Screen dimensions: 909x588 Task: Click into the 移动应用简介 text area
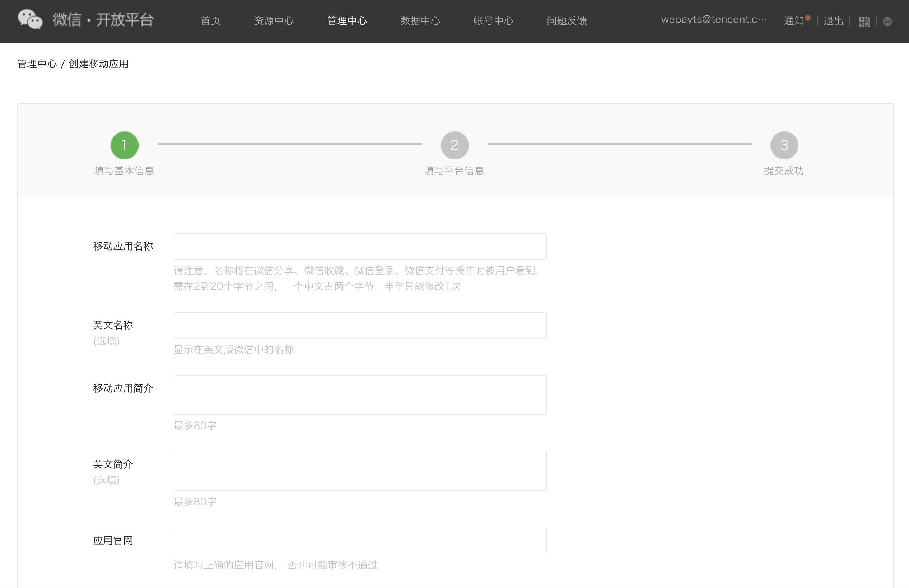(x=360, y=395)
